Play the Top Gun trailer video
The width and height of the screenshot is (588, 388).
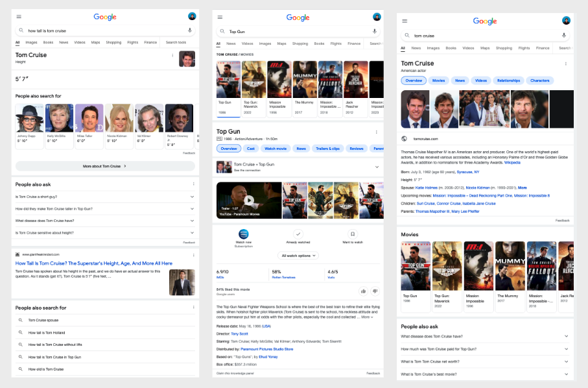[x=249, y=200]
